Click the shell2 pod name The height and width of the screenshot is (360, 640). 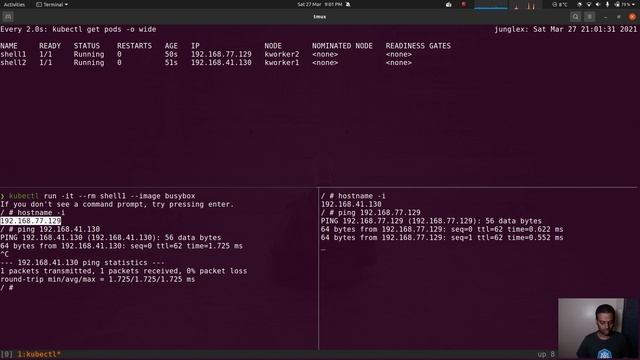click(13, 62)
